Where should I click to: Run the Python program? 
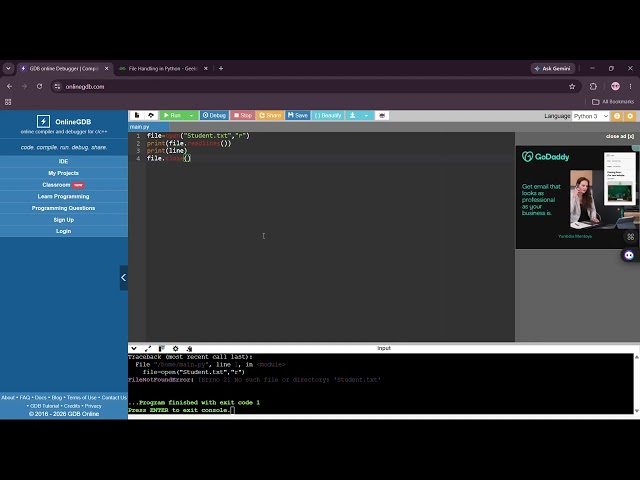[x=172, y=116]
